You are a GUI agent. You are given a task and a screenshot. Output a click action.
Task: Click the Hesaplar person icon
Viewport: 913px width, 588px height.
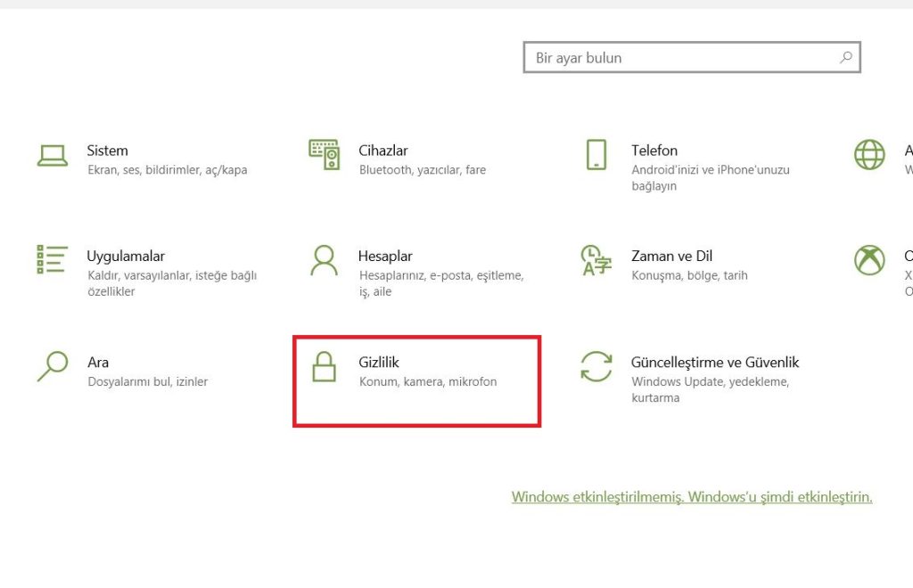(324, 260)
